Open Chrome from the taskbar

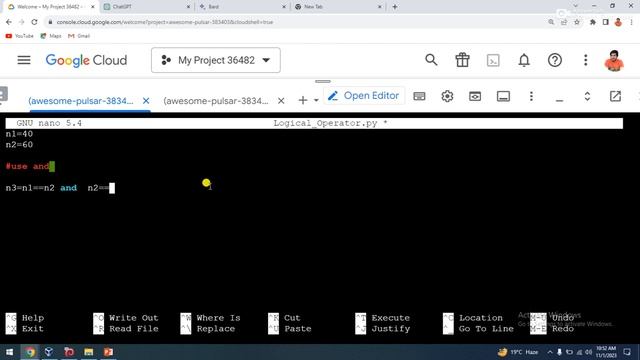point(29,352)
